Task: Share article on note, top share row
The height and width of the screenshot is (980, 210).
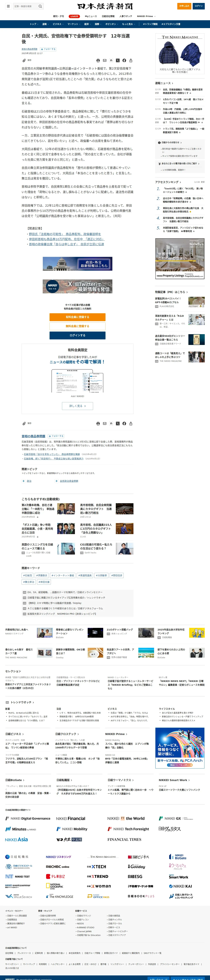Action: (x=111, y=60)
